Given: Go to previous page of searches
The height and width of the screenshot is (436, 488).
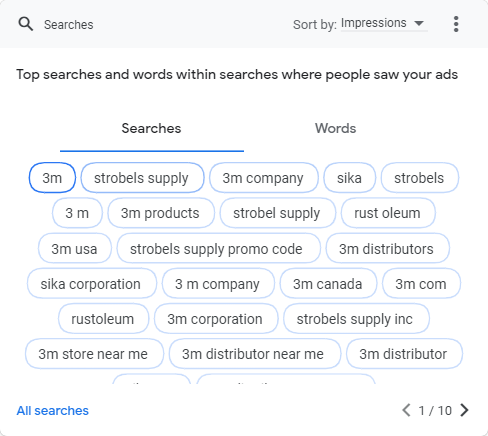Looking at the screenshot, I should click(406, 410).
